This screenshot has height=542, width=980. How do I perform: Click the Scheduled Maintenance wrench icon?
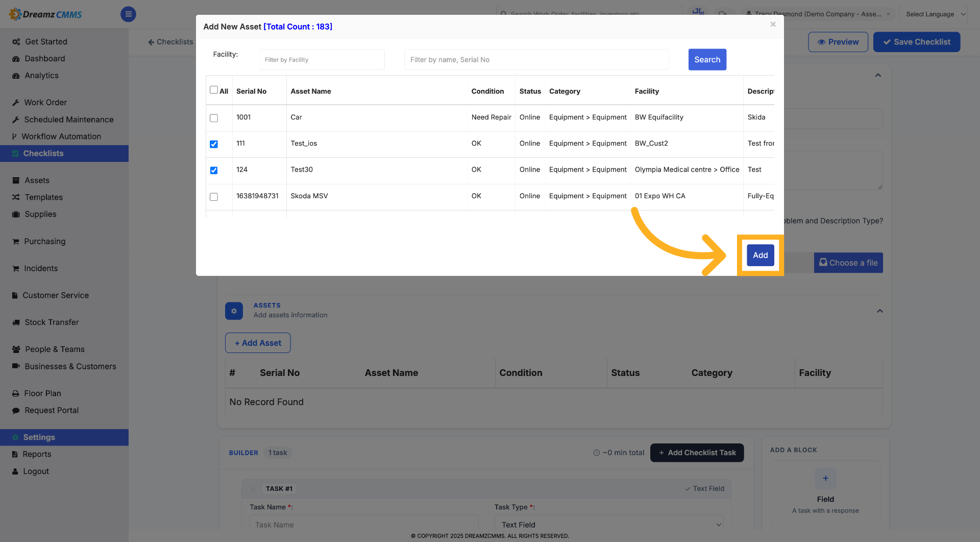[16, 120]
